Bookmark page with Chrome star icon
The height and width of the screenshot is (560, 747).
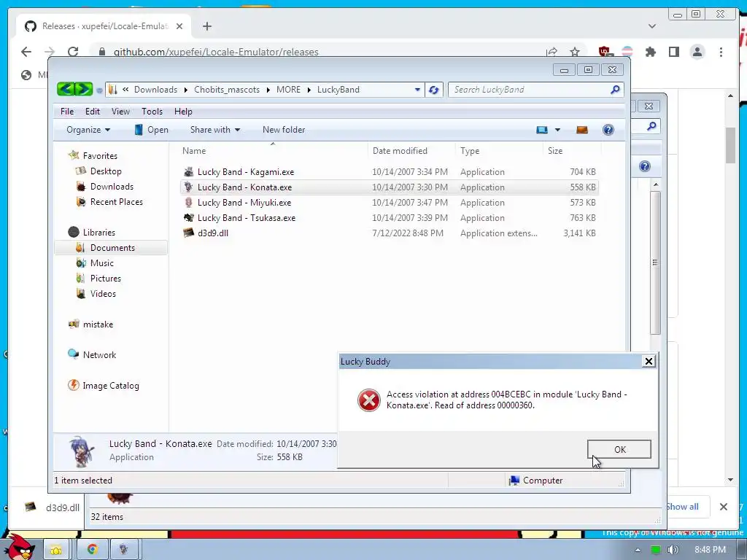click(x=575, y=52)
